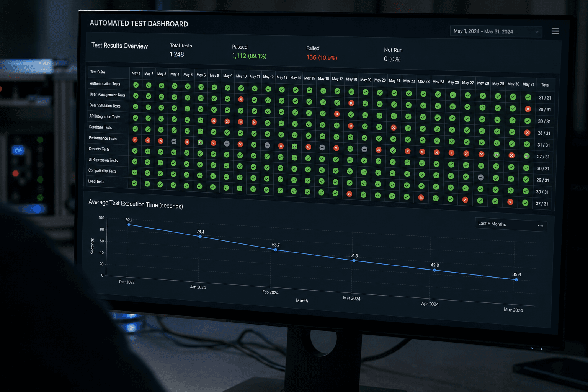588x392 pixels.
Task: Click the Failed value 136 (10.9%)
Action: [x=322, y=57]
